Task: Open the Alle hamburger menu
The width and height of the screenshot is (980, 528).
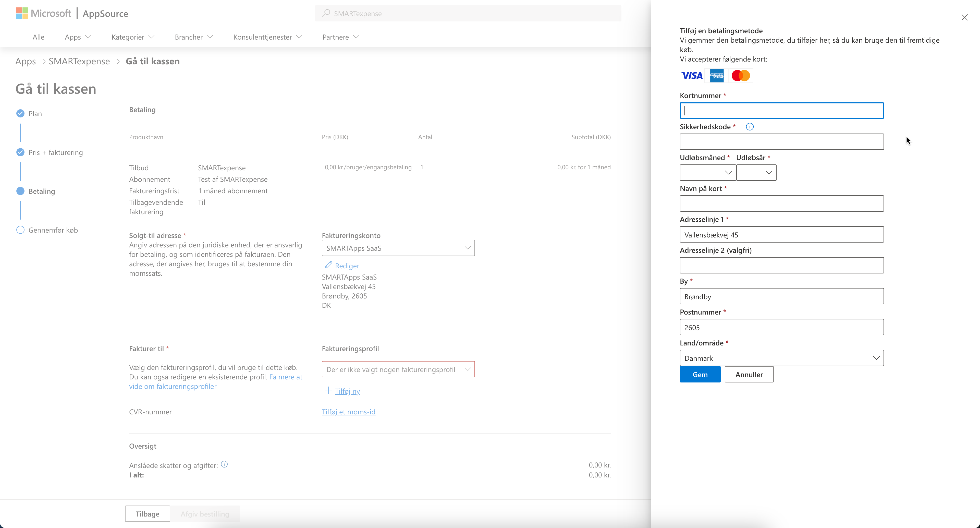Action: [24, 37]
